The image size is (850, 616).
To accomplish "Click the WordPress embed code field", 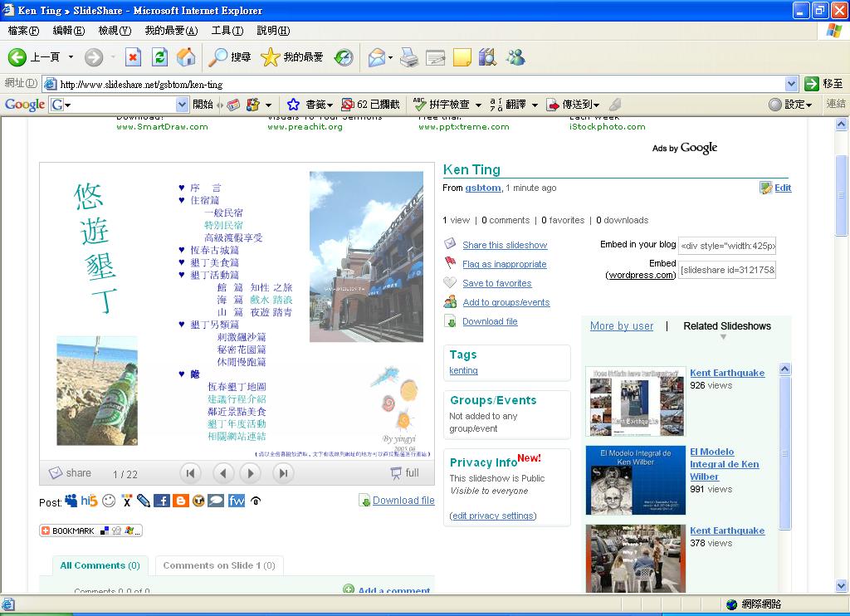I will point(727,270).
